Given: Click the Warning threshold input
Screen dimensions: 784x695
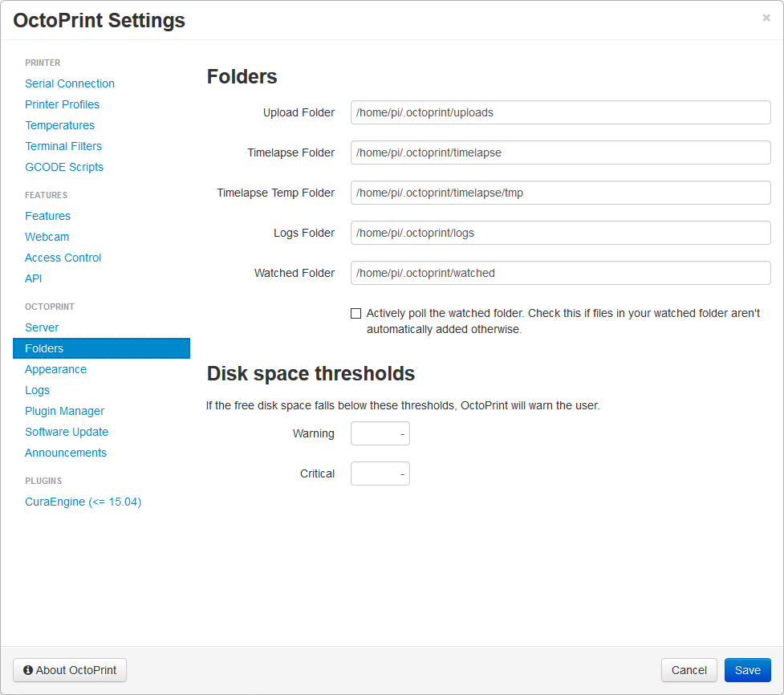Looking at the screenshot, I should [380, 433].
